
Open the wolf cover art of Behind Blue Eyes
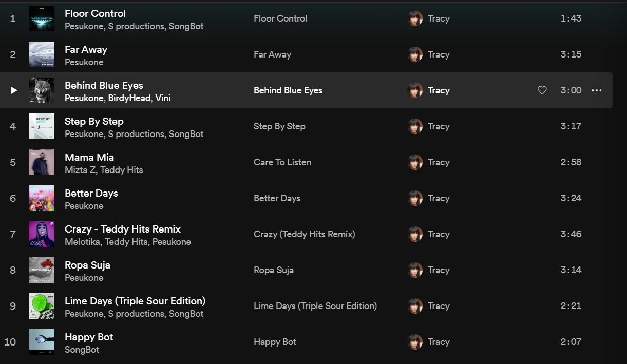click(42, 90)
